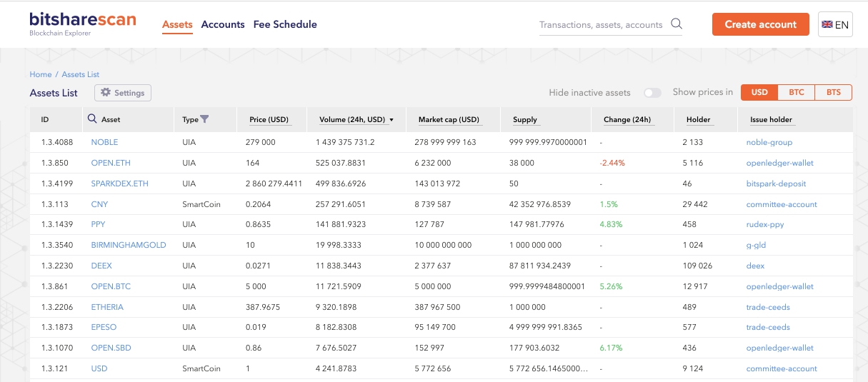The image size is (868, 382).
Task: Click the magnifier icon in Asset column header
Action: tap(92, 119)
